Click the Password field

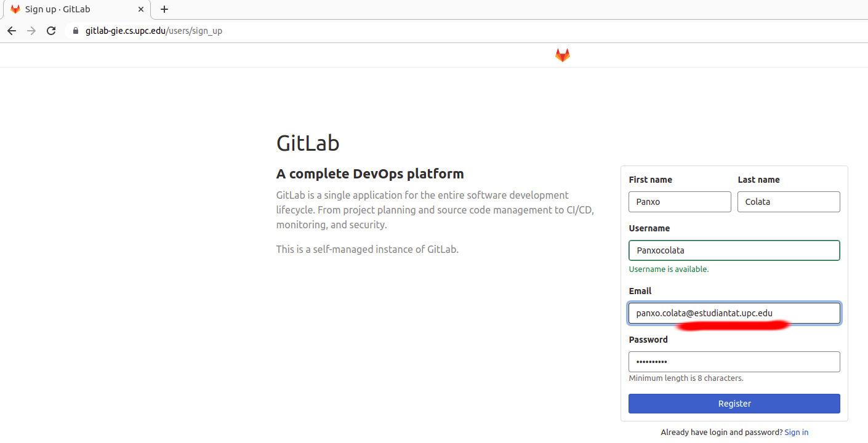(x=734, y=362)
